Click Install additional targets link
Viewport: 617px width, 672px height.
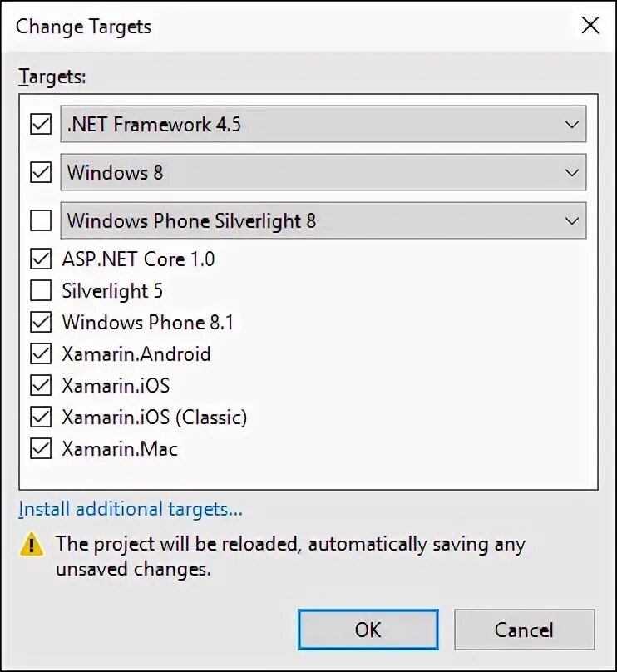click(131, 509)
